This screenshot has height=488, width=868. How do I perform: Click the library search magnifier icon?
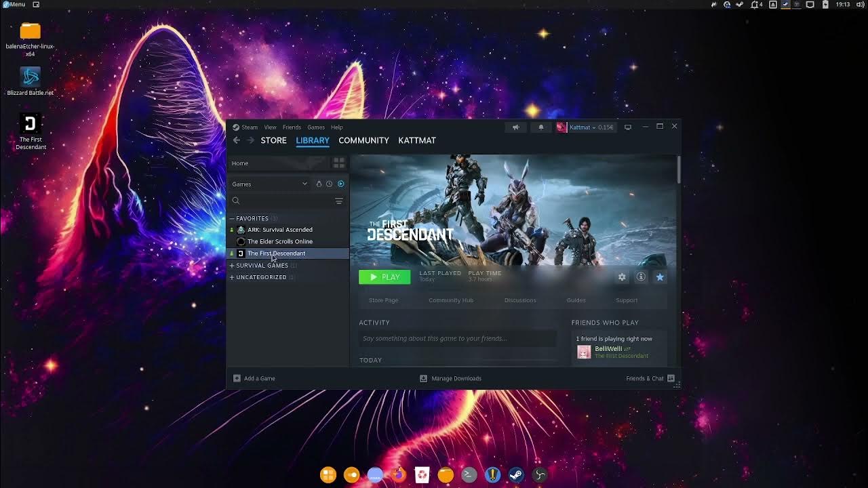(236, 201)
